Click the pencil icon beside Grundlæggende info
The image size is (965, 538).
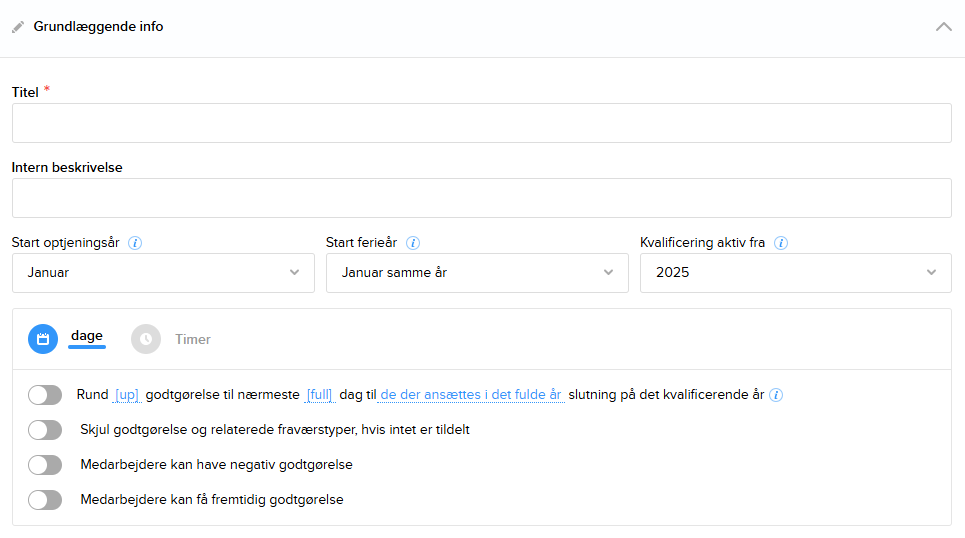(18, 27)
